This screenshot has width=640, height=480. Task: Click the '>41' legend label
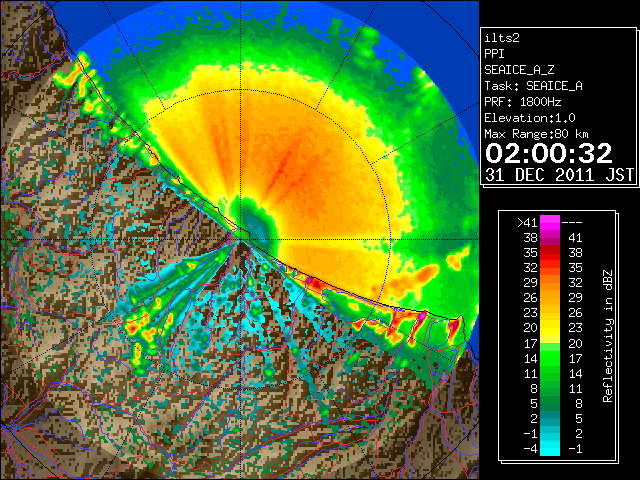[x=527, y=223]
